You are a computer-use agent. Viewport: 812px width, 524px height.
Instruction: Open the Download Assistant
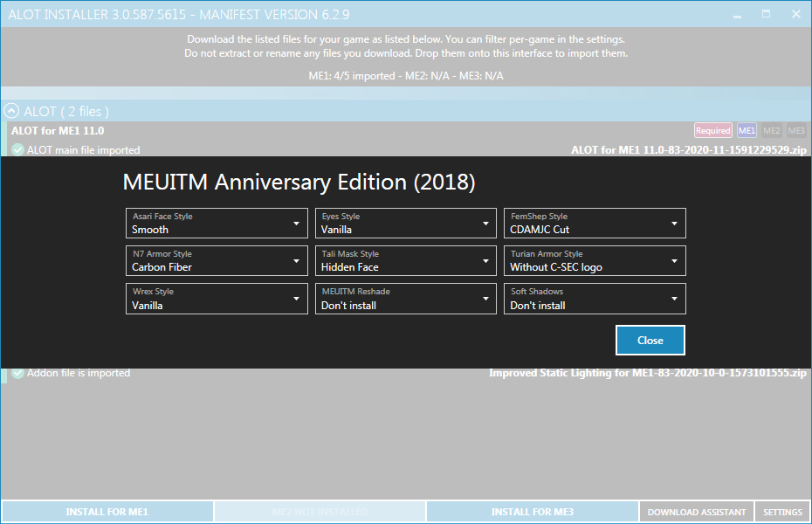(697, 512)
